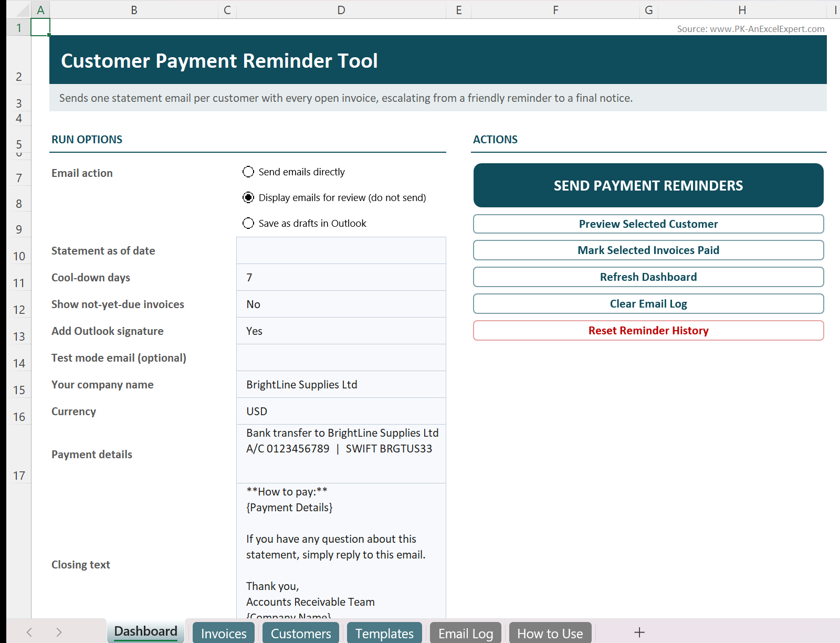
Task: Click company name cell BrightLine Supplies Ltd
Action: [x=341, y=384]
